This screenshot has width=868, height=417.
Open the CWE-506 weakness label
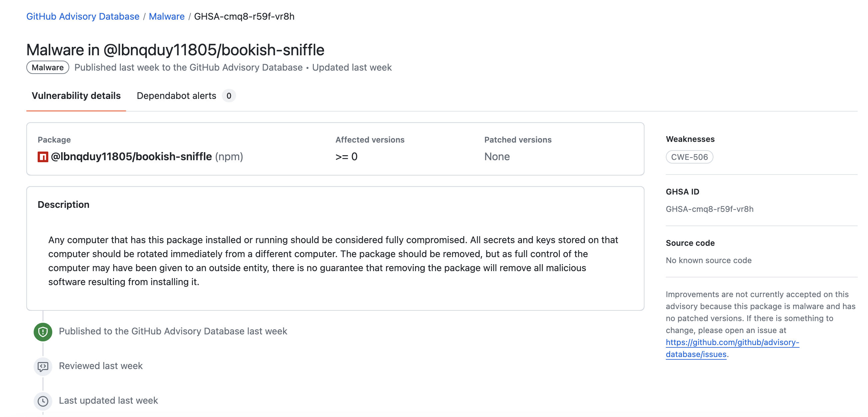[x=689, y=157]
